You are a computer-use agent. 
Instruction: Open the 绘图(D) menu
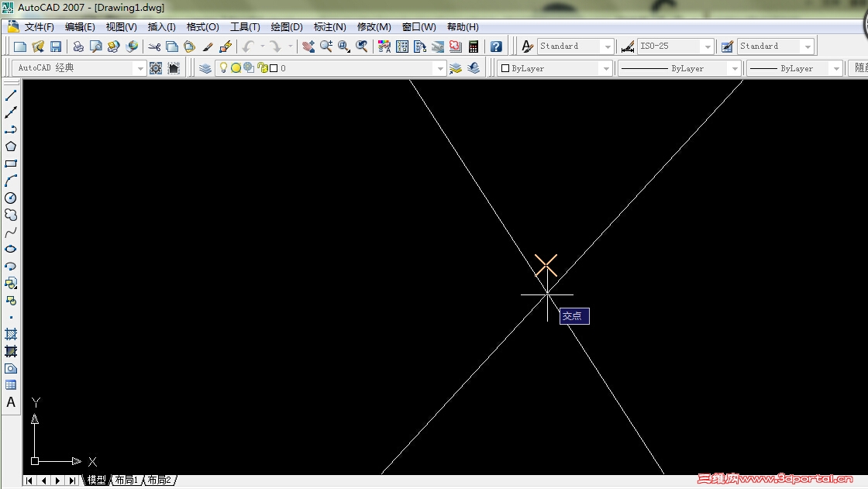point(286,26)
